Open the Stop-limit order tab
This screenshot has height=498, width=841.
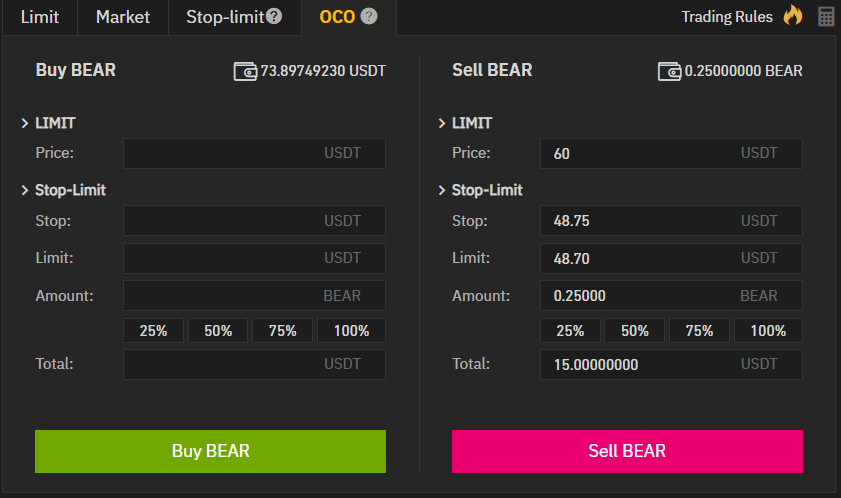224,17
